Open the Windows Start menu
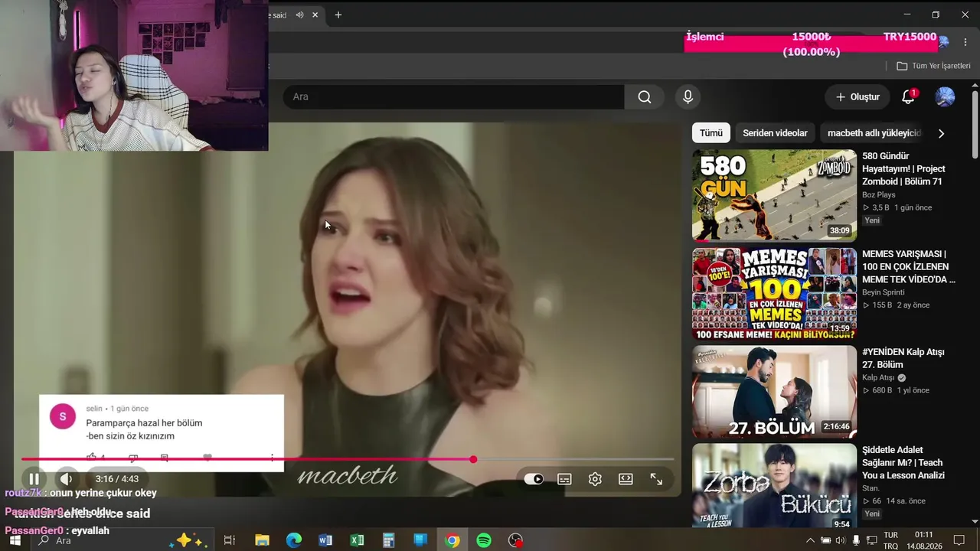Screen dimensions: 980x551 pos(15,540)
